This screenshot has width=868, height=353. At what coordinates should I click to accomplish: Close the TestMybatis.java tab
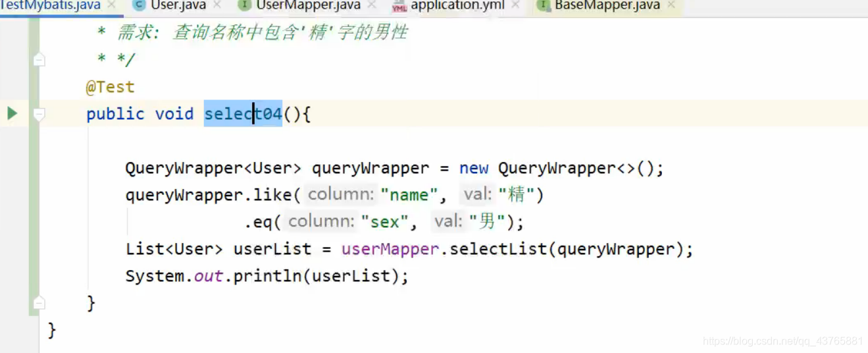click(111, 5)
